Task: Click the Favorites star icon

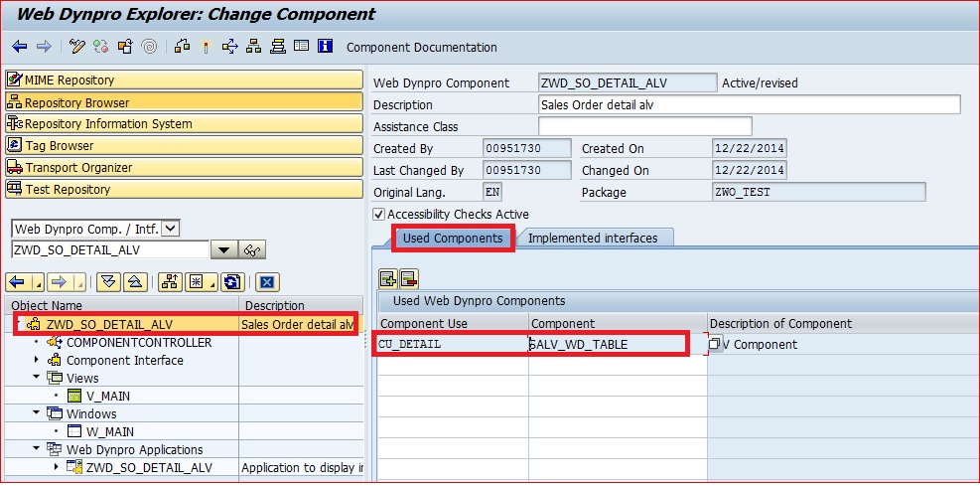Action: [196, 282]
